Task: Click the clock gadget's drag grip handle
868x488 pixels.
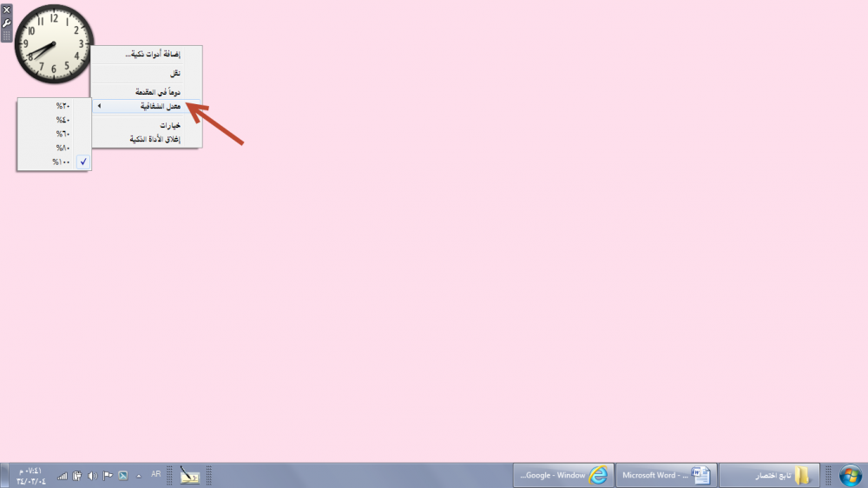Action: [7, 36]
